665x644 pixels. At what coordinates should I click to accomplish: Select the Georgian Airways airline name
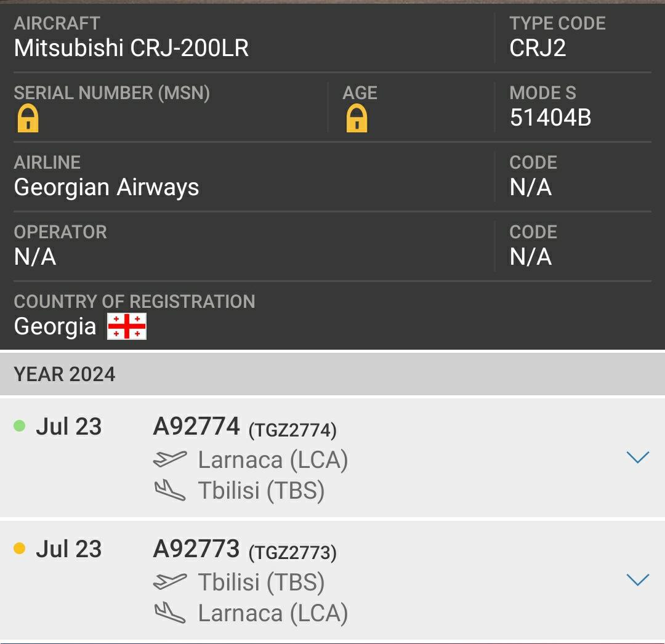pyautogui.click(x=107, y=187)
